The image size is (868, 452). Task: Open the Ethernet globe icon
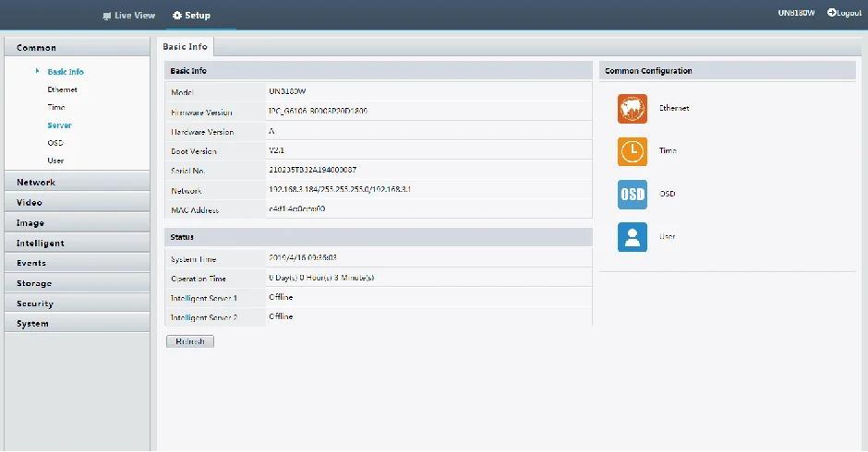633,109
